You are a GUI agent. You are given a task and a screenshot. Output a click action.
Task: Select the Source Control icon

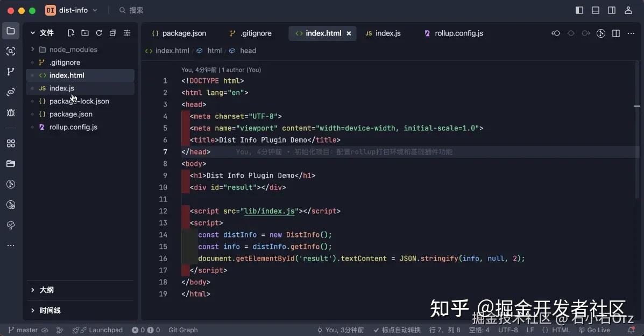11,72
